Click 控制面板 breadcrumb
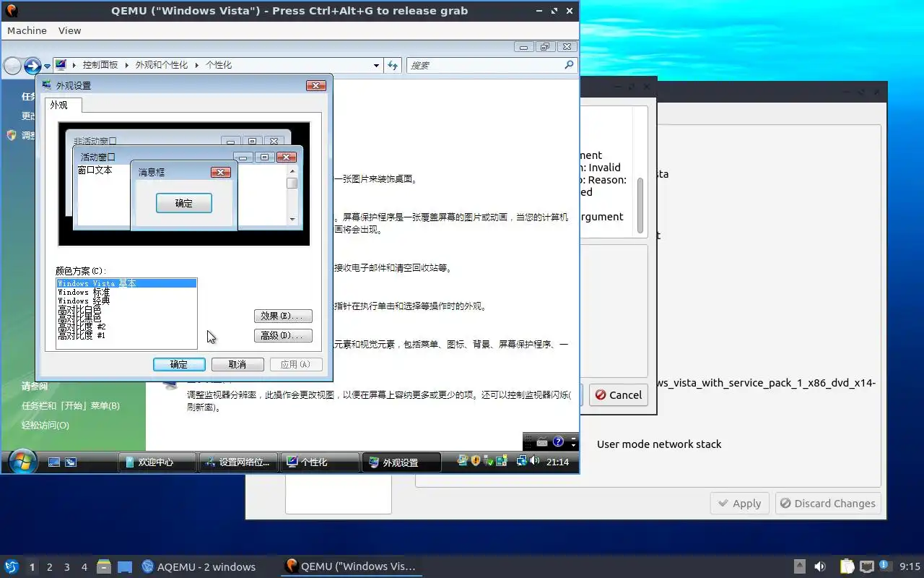The height and width of the screenshot is (578, 924). pos(100,65)
